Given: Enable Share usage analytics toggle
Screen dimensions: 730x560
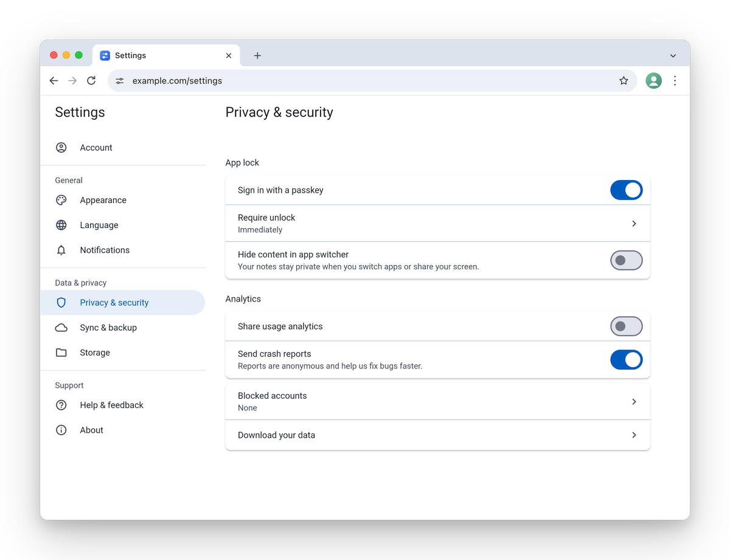Looking at the screenshot, I should click(627, 327).
